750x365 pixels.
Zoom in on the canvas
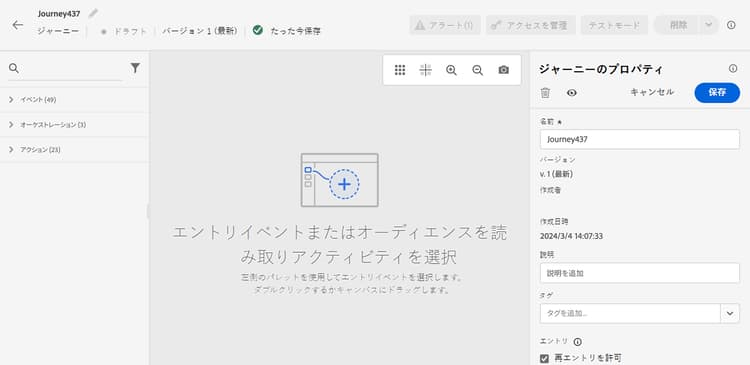click(451, 70)
